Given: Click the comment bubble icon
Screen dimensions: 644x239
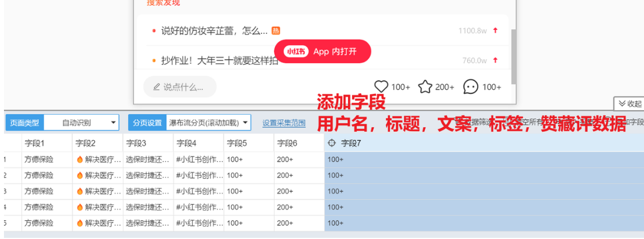Looking at the screenshot, I should coord(471,86).
